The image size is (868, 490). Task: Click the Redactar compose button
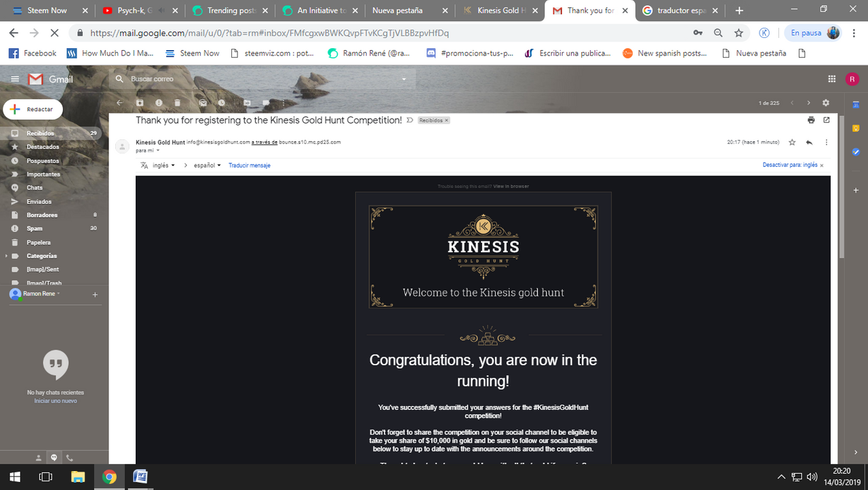coord(33,109)
